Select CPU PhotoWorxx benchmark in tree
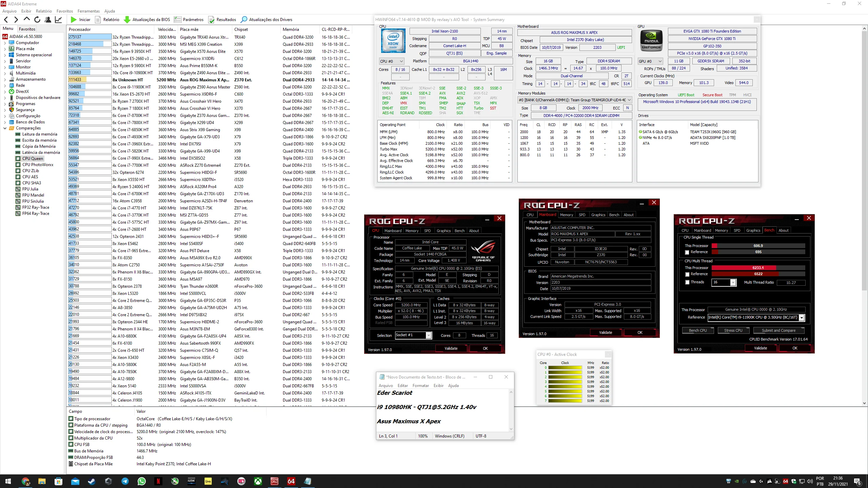 coord(38,165)
